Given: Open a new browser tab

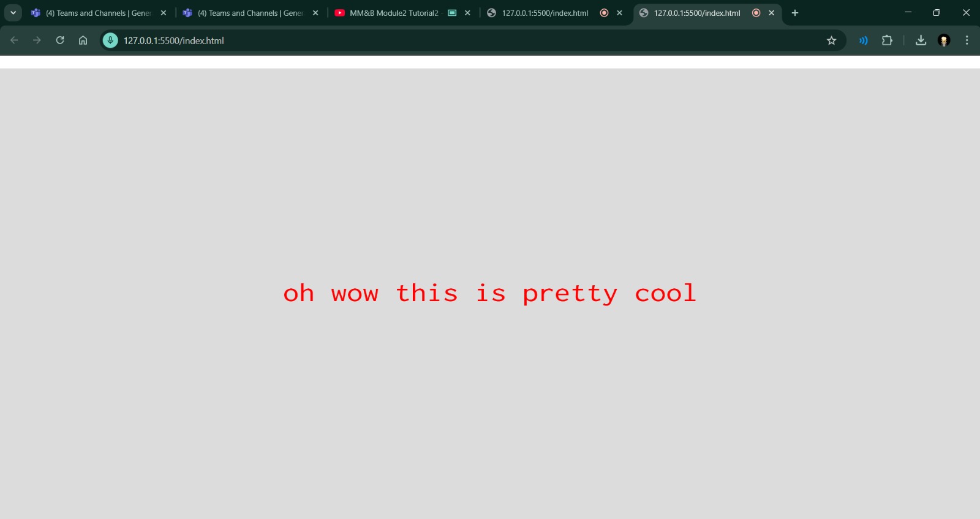Looking at the screenshot, I should pos(795,13).
